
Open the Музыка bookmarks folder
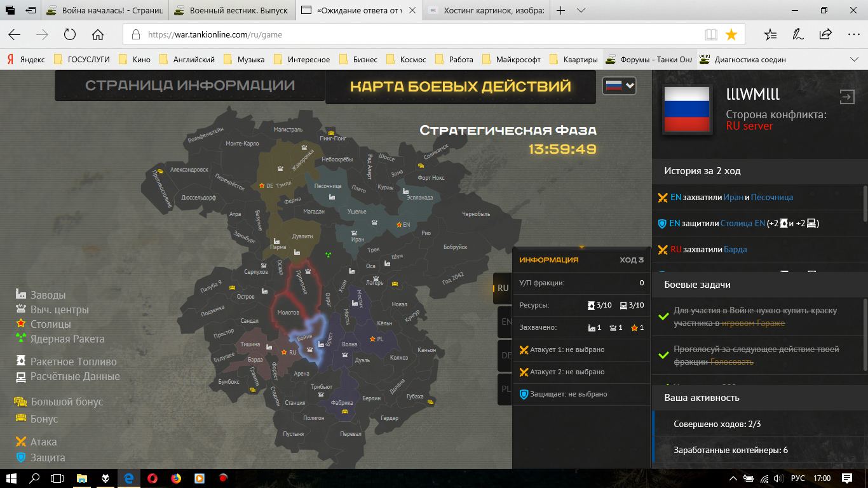[243, 60]
